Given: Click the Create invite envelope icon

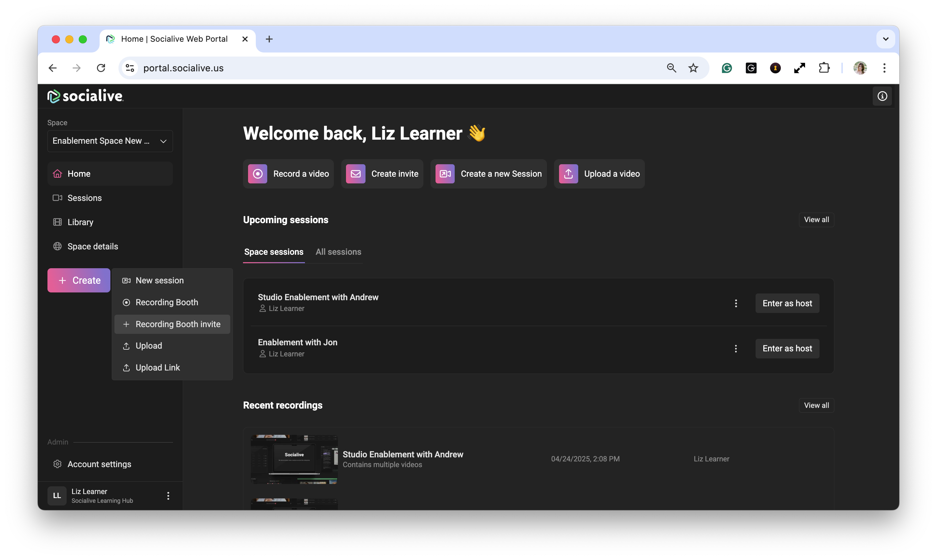Looking at the screenshot, I should click(x=355, y=174).
